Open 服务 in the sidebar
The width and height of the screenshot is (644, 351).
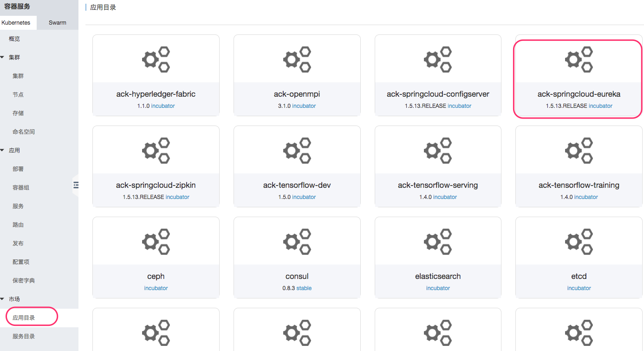(18, 206)
